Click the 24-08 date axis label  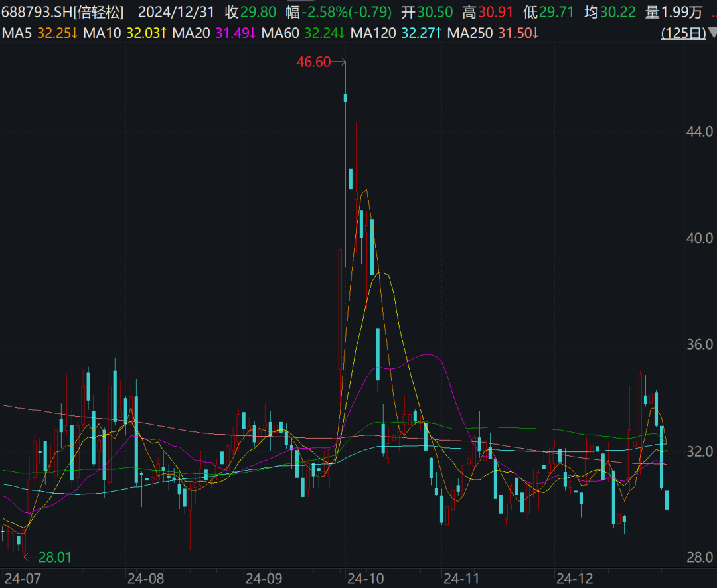(145, 579)
